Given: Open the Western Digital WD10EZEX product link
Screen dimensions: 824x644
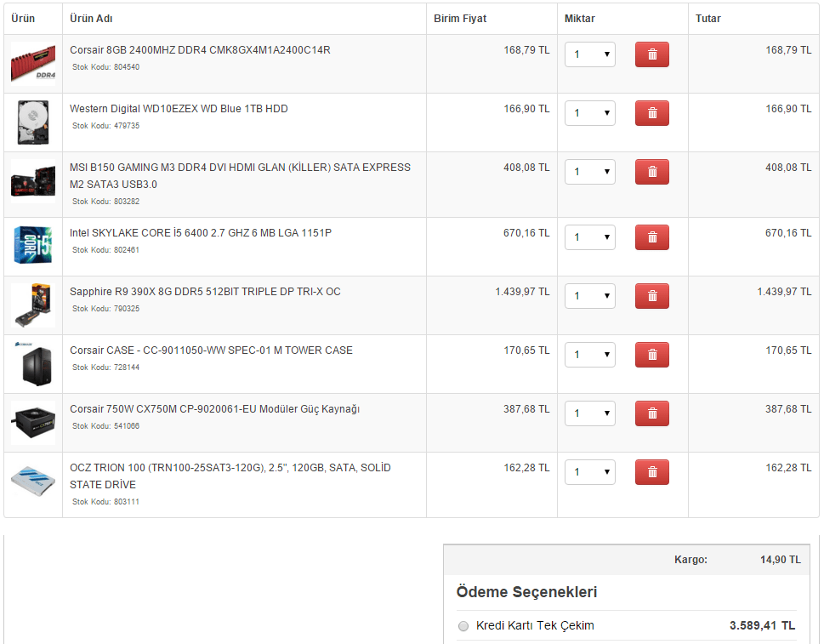Looking at the screenshot, I should point(179,109).
